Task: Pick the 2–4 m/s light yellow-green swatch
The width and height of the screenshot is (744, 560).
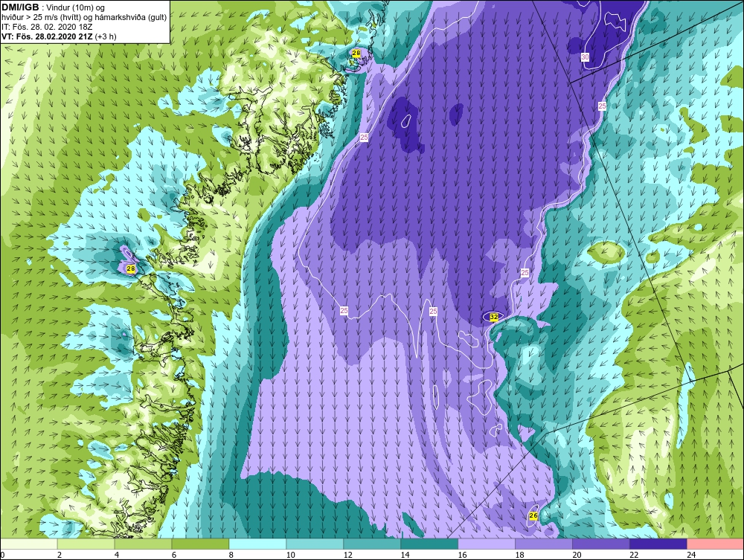Action: coord(86,544)
